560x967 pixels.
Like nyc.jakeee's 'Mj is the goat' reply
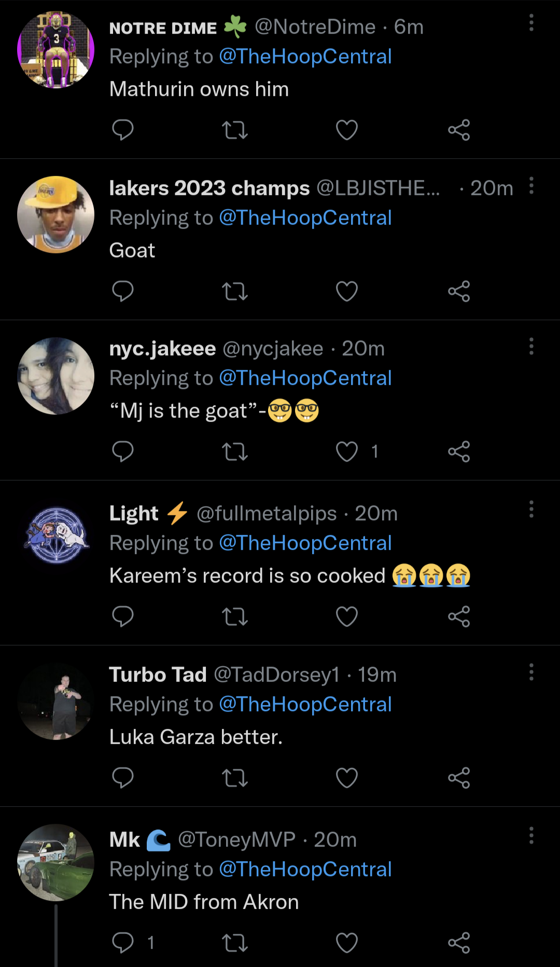(347, 451)
